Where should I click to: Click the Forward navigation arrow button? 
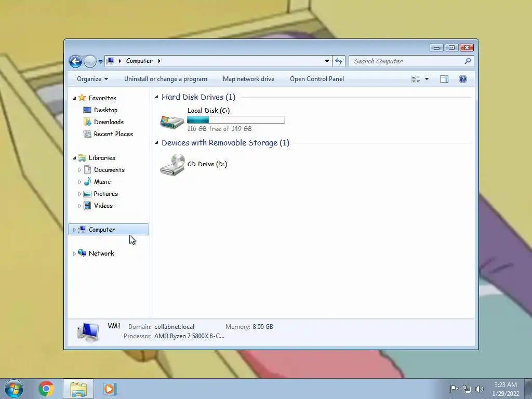tap(90, 61)
